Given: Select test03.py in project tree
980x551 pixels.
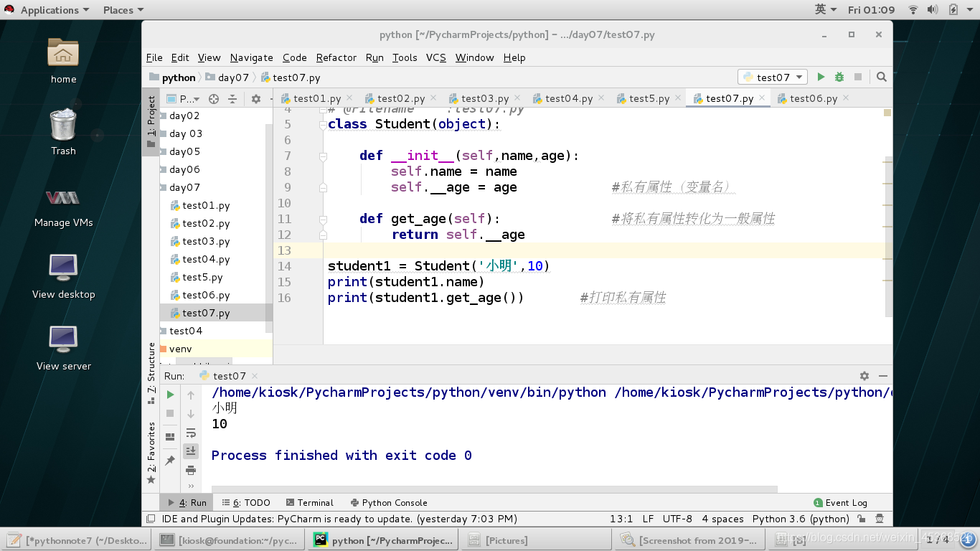Looking at the screenshot, I should [206, 241].
